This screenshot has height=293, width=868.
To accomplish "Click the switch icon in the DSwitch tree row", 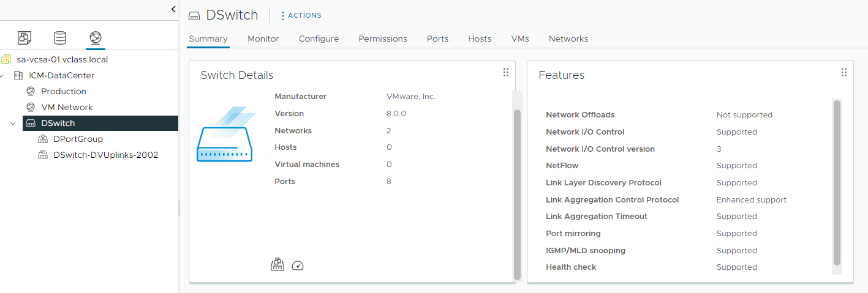I will click(31, 123).
